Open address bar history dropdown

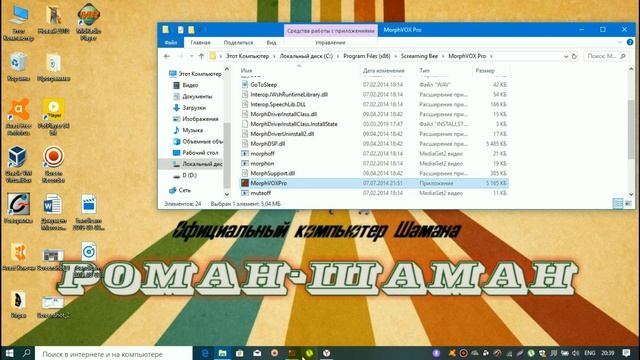(x=566, y=56)
